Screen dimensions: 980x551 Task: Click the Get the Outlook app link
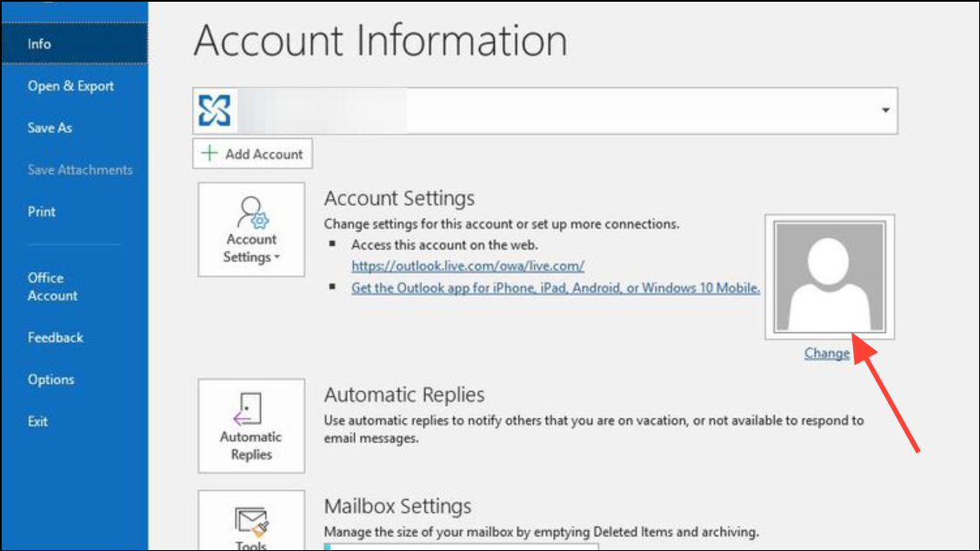click(x=556, y=288)
